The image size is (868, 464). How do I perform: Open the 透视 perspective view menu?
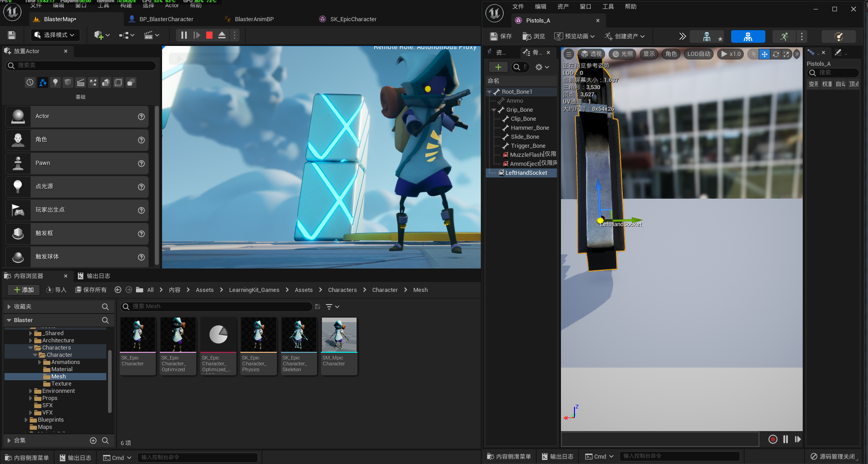click(x=591, y=54)
